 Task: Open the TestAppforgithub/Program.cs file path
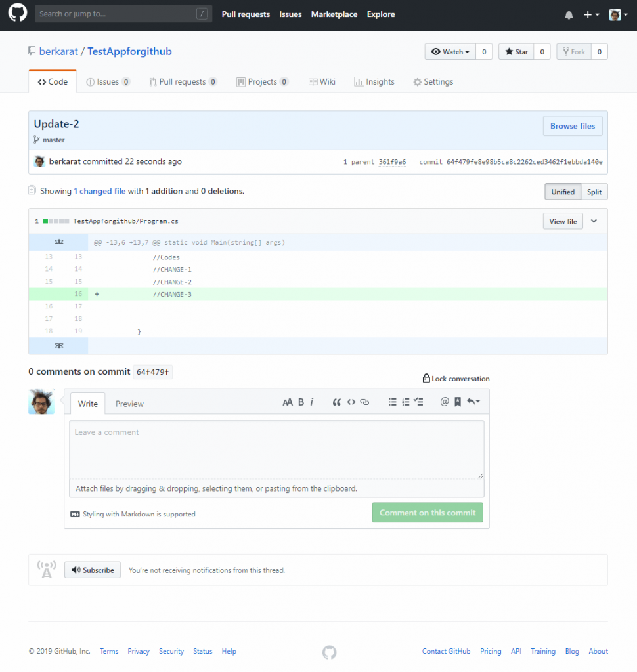point(125,221)
